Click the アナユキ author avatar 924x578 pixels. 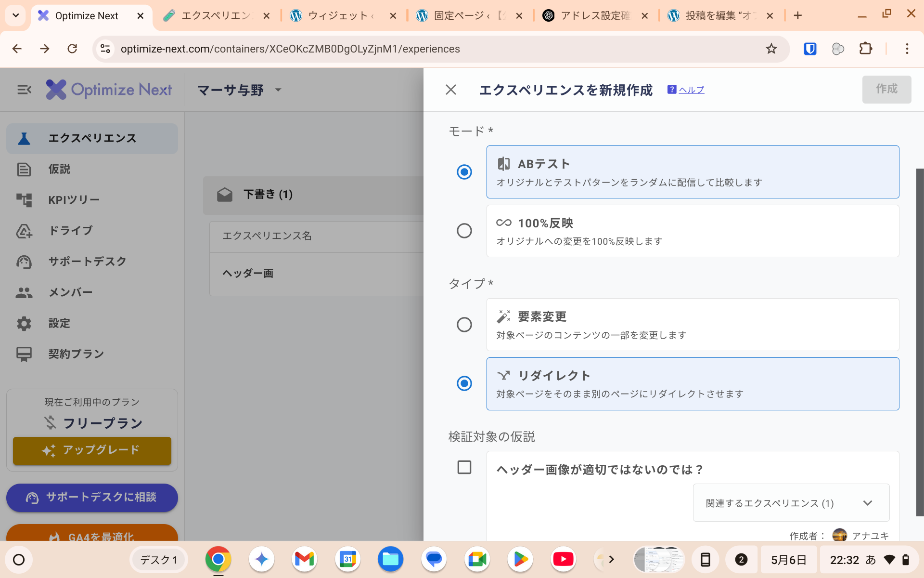point(839,535)
